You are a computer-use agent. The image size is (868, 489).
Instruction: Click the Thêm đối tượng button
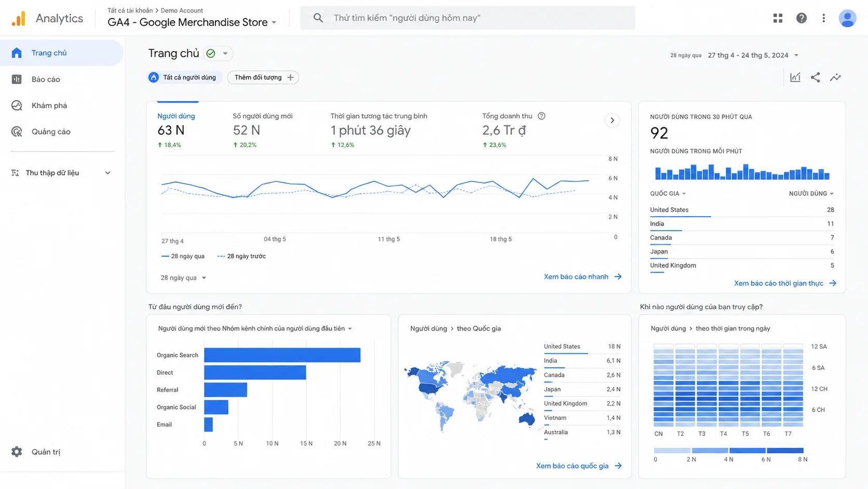pos(263,77)
